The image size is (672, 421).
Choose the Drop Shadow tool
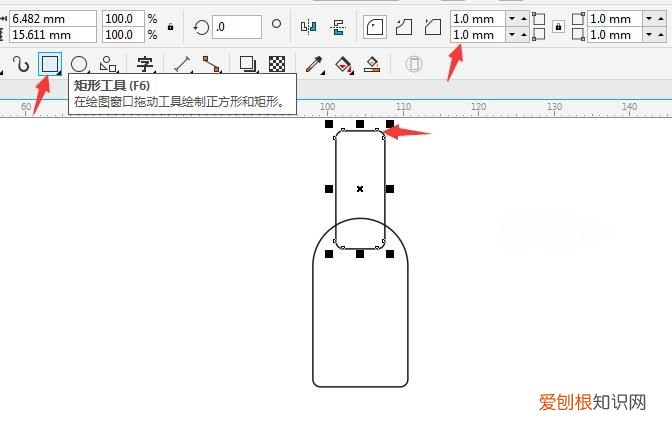pyautogui.click(x=248, y=65)
